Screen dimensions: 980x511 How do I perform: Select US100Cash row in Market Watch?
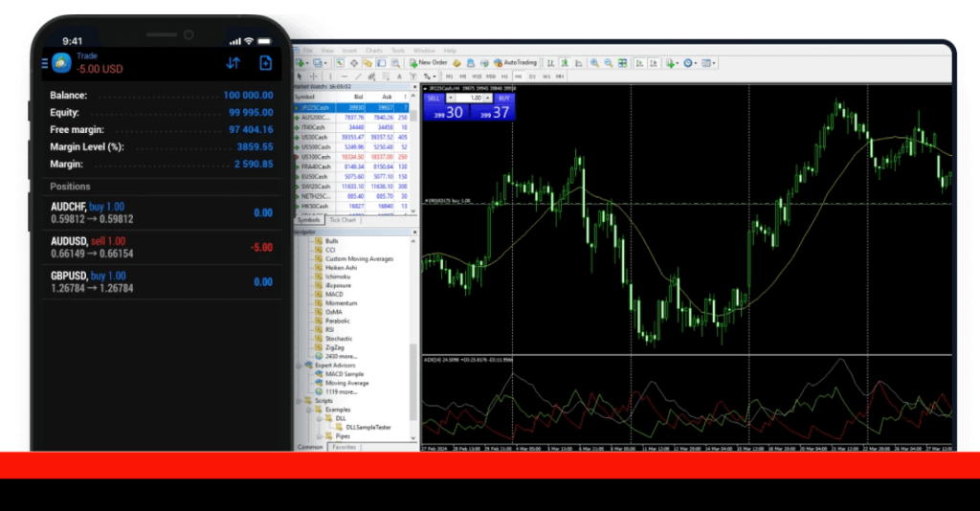click(x=352, y=157)
